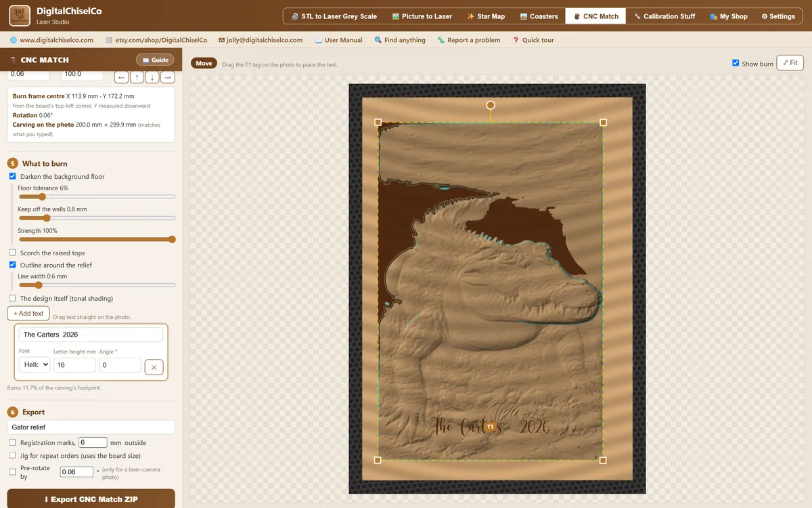The height and width of the screenshot is (508, 812).
Task: Start the Quick tour
Action: (533, 40)
